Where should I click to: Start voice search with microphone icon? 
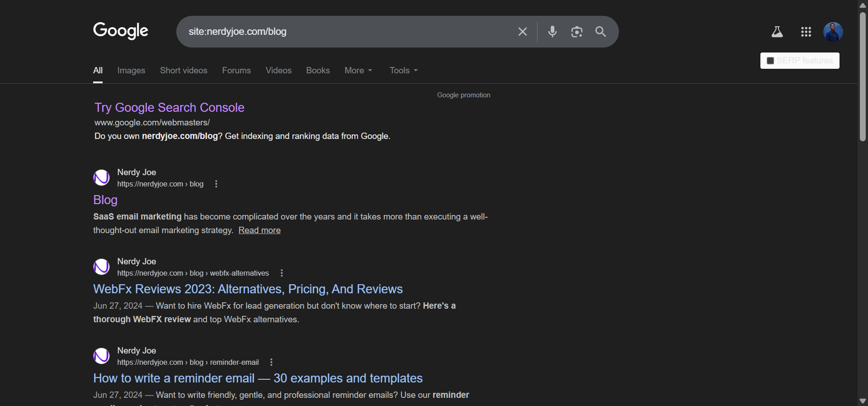[552, 32]
